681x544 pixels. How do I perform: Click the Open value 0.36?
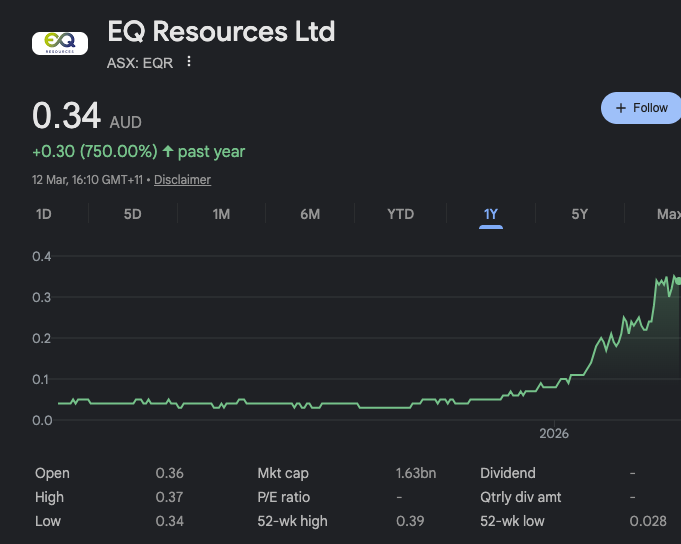(x=169, y=473)
